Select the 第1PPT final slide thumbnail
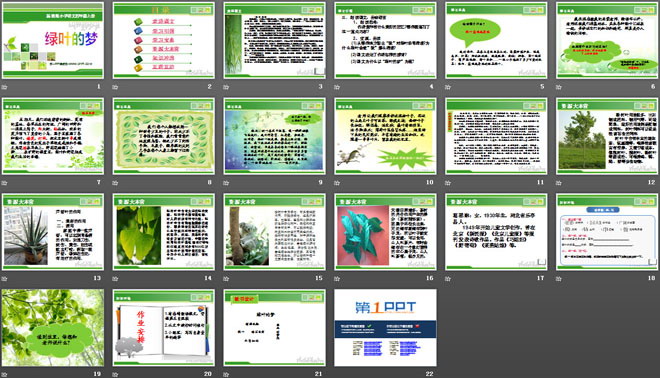660x378 pixels. coord(385,327)
